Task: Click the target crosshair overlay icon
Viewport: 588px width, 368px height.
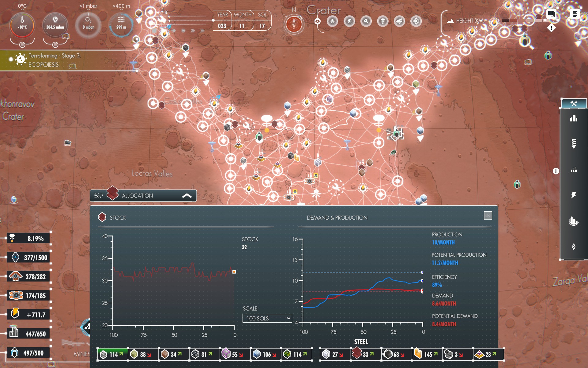Action: click(416, 21)
